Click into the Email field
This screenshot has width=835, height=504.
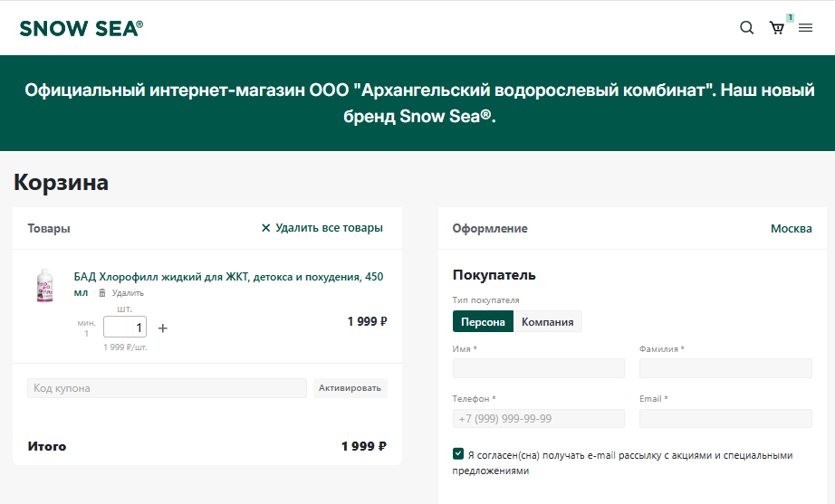(x=725, y=419)
